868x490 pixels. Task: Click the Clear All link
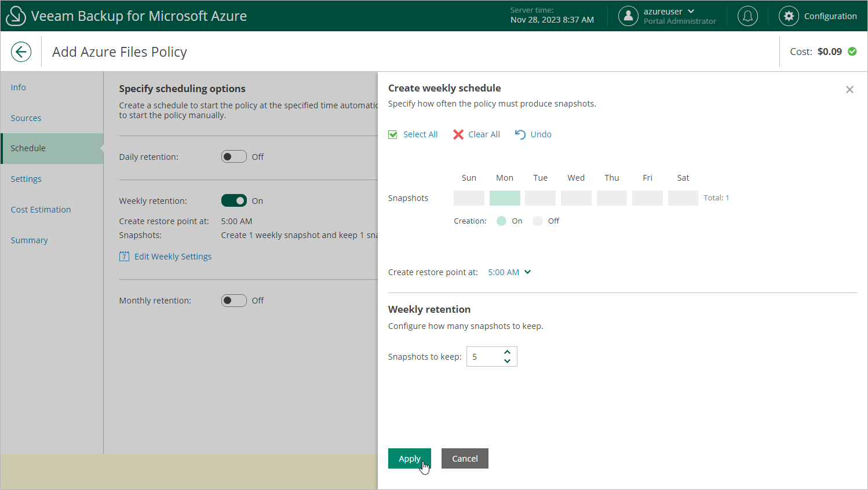click(x=484, y=134)
